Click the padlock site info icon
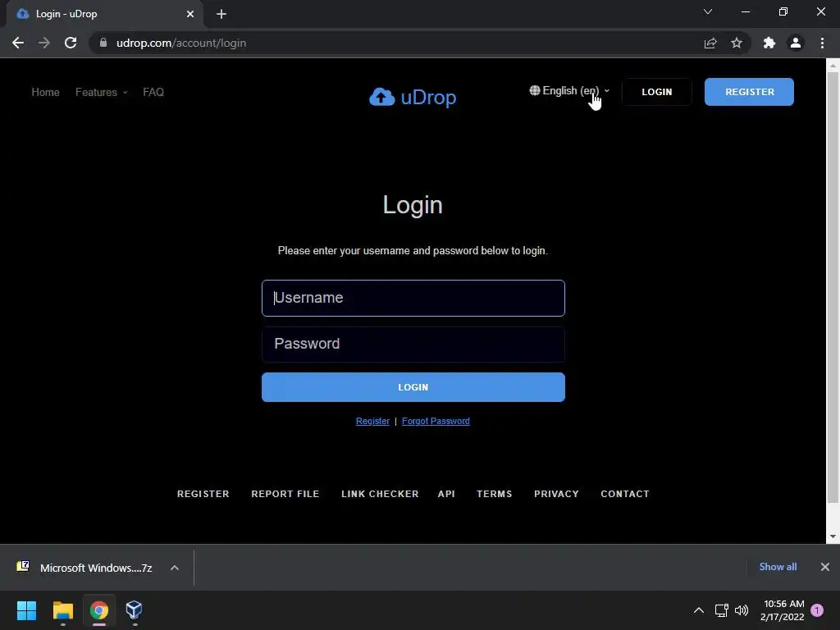The image size is (840, 630). pyautogui.click(x=103, y=43)
